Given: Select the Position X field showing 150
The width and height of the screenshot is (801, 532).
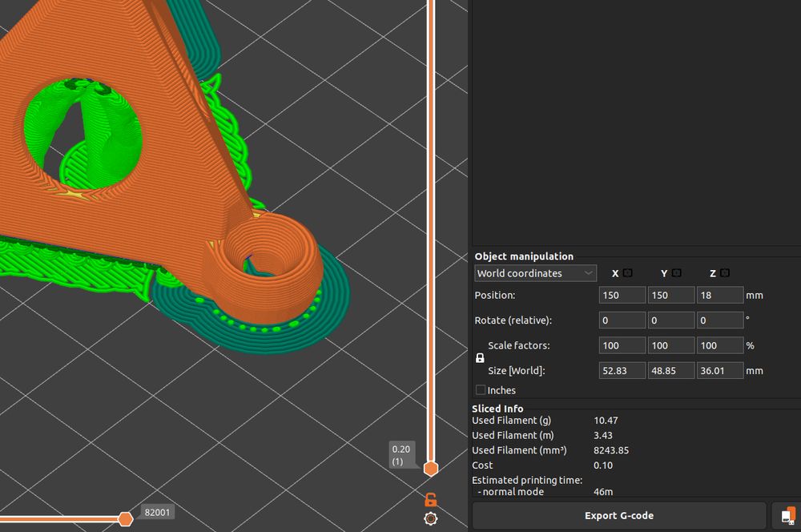Looking at the screenshot, I should [x=622, y=295].
